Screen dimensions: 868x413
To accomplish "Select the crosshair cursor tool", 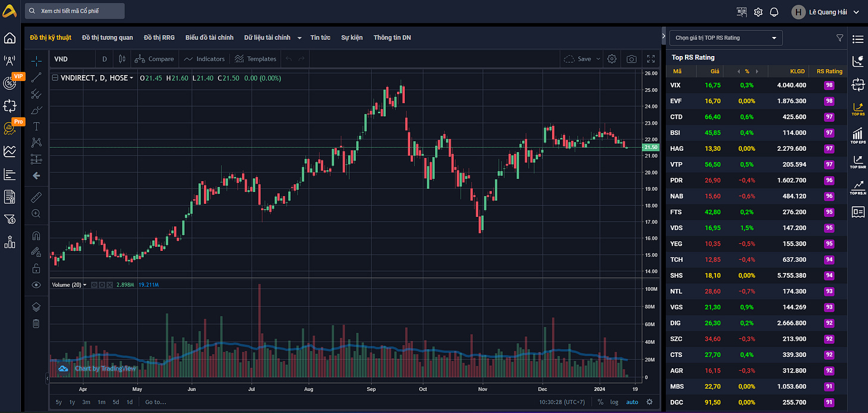I will pos(36,60).
